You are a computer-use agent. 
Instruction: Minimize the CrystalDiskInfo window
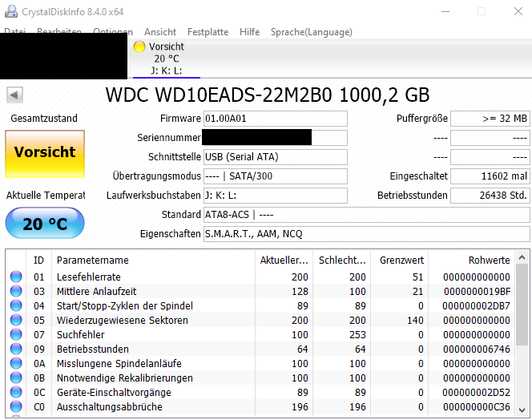click(x=445, y=11)
